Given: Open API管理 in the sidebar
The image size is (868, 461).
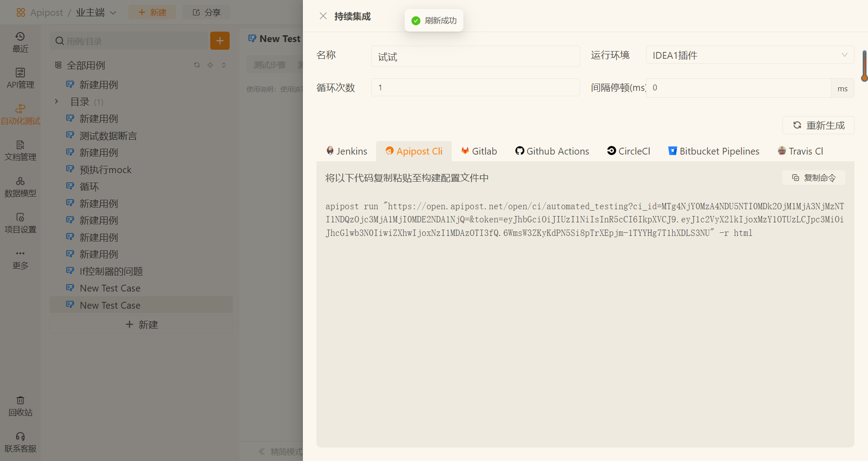Looking at the screenshot, I should [20, 79].
